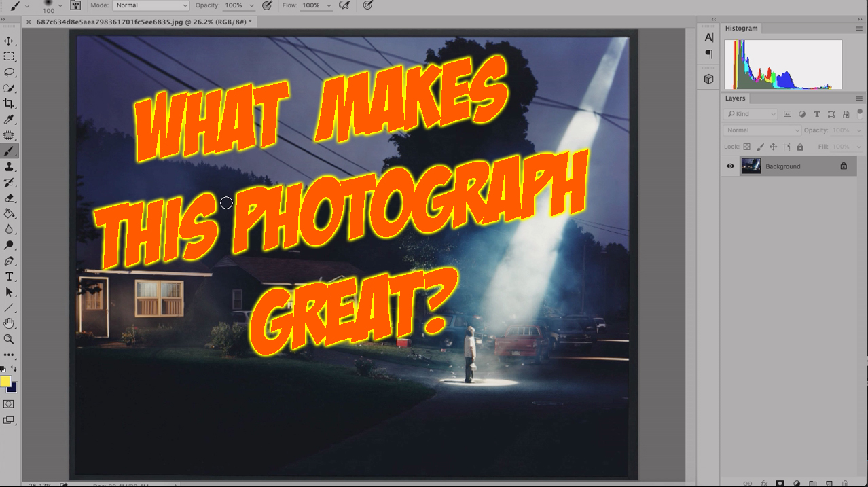The height and width of the screenshot is (487, 868).
Task: Close the open document tab
Action: point(28,22)
